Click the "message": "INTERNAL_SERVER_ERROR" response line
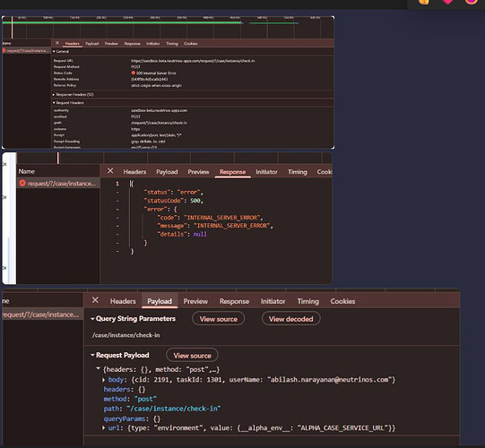Viewport: 485px width, 448px height. [215, 226]
